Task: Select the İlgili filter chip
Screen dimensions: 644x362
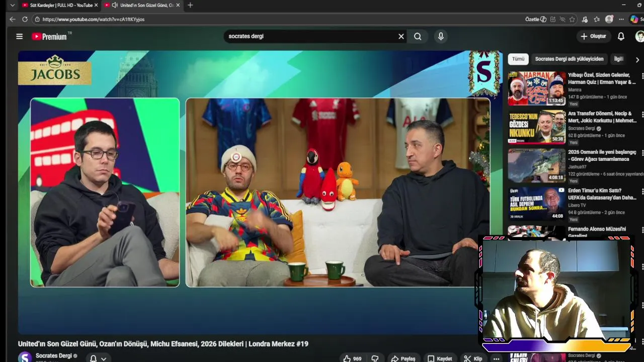Action: (x=618, y=59)
